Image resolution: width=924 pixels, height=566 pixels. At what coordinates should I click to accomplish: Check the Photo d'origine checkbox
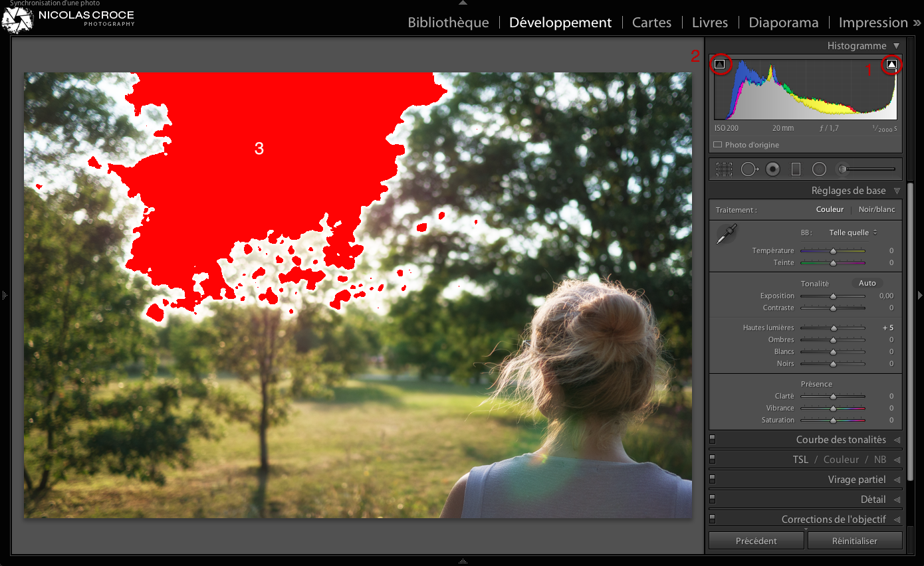tap(718, 144)
